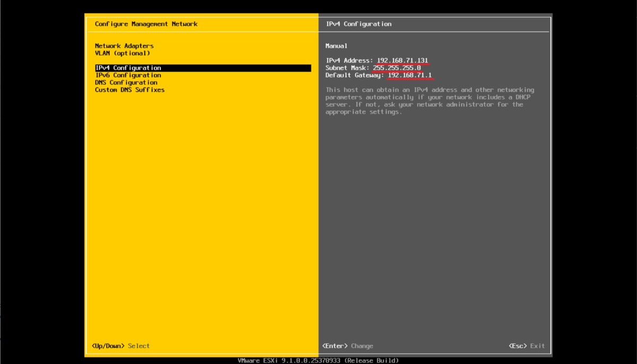Select the DNS Configuration entry
637x364 pixels.
[x=126, y=83]
